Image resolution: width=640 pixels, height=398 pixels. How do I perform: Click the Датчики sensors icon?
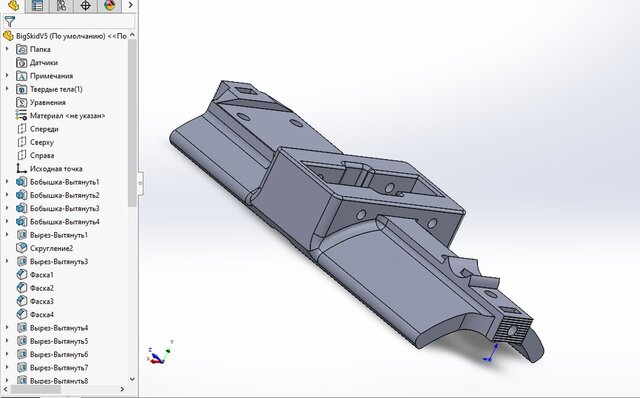pos(21,63)
